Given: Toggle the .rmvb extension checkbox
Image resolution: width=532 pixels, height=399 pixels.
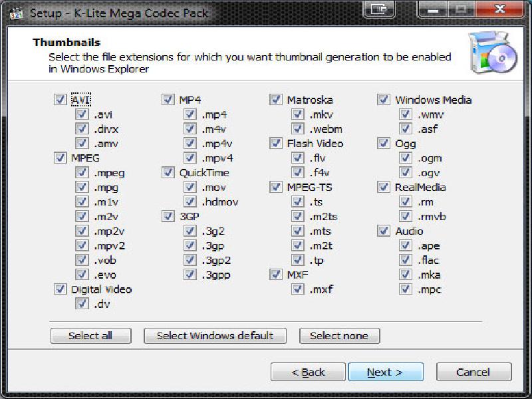Looking at the screenshot, I should (x=406, y=216).
